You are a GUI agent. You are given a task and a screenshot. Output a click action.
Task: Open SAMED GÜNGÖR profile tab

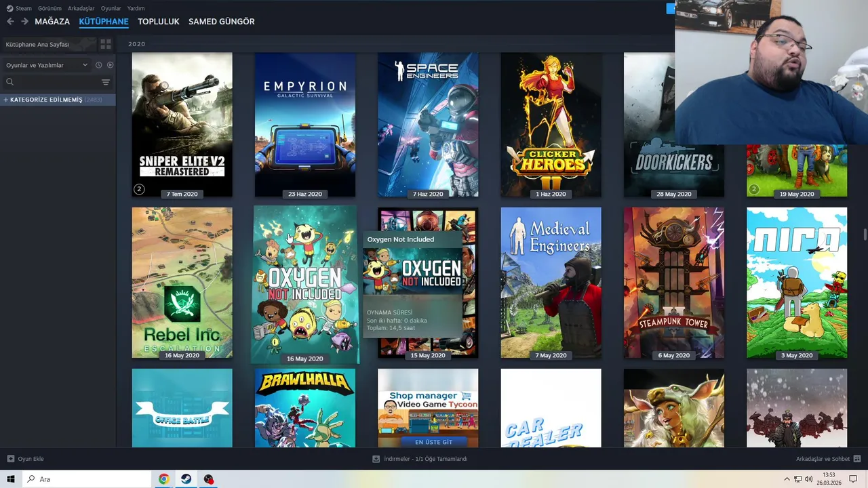pyautogui.click(x=222, y=22)
